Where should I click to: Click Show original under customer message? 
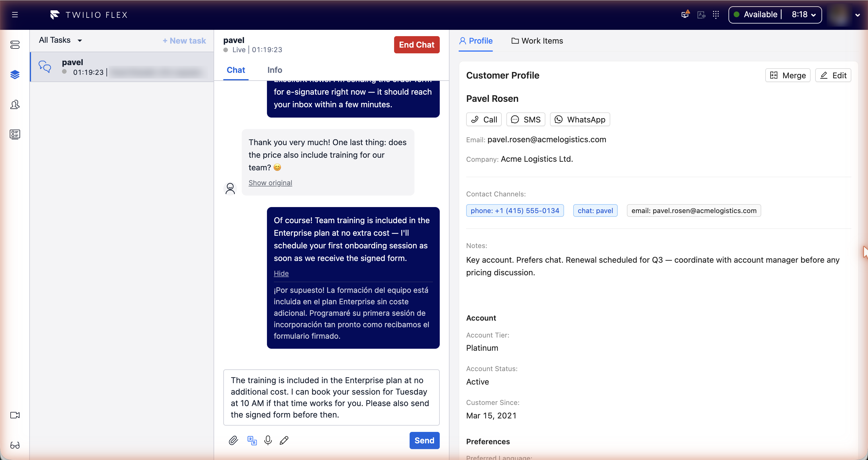pyautogui.click(x=270, y=182)
